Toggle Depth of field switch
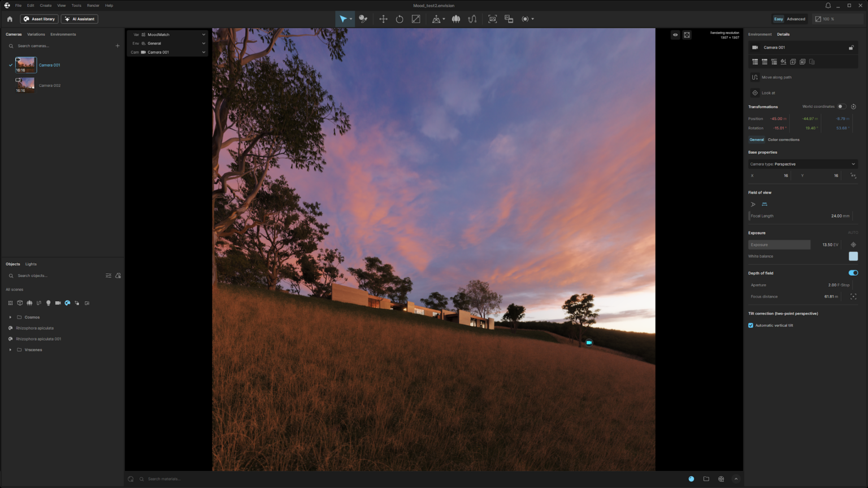The image size is (868, 488). pos(853,273)
